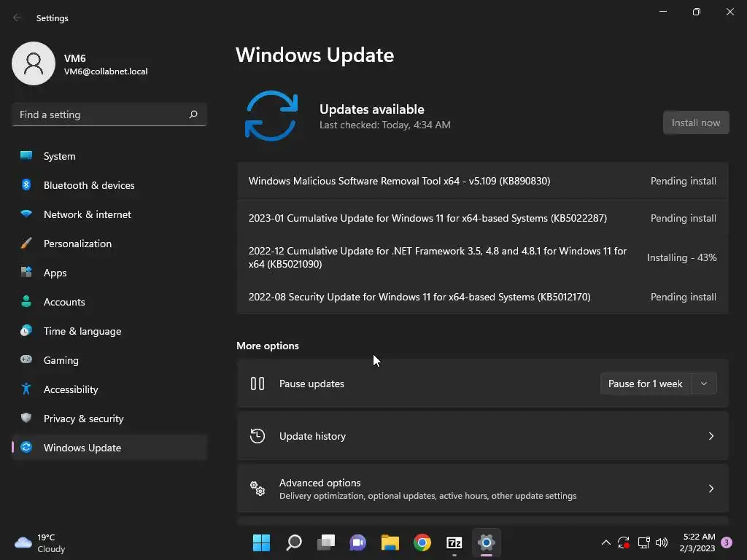Open Update history chevron
Viewport: 747px width, 560px height.
tap(711, 436)
